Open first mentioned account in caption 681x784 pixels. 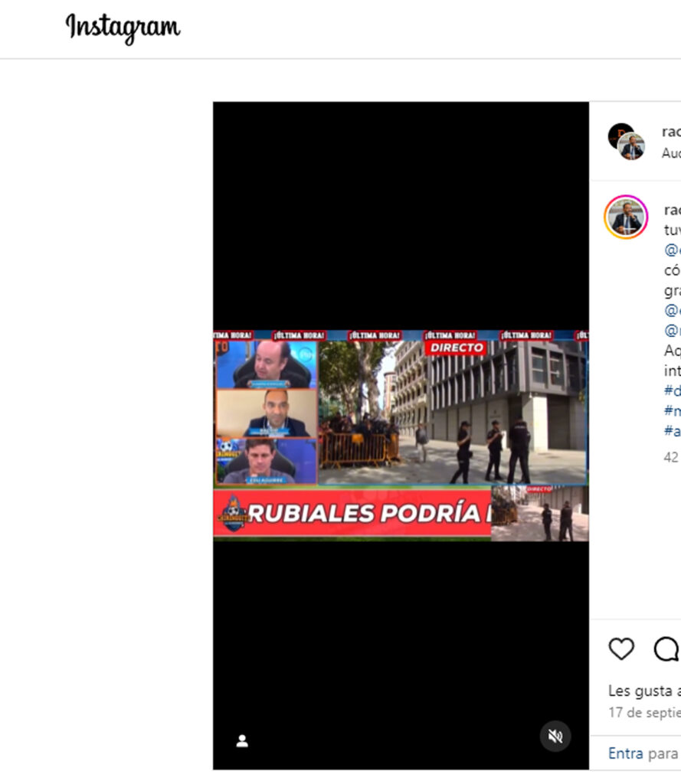tap(673, 250)
